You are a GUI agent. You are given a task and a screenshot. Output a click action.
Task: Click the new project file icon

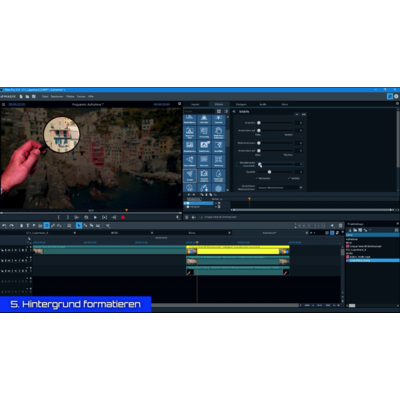(x=21, y=96)
